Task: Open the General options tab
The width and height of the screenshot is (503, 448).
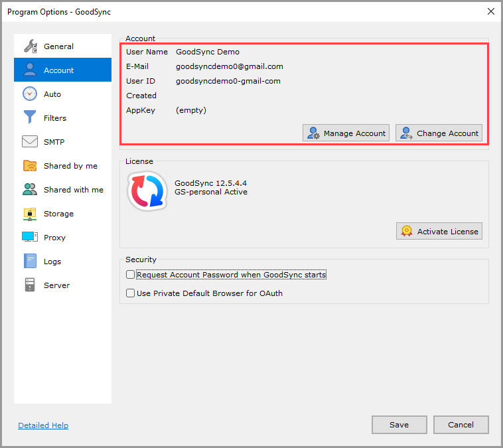Action: (x=62, y=46)
